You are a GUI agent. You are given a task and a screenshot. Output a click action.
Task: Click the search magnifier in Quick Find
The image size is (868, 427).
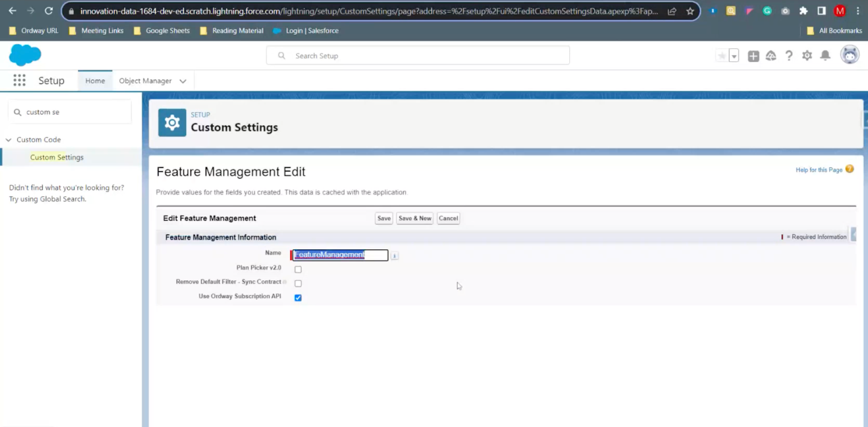(x=17, y=112)
